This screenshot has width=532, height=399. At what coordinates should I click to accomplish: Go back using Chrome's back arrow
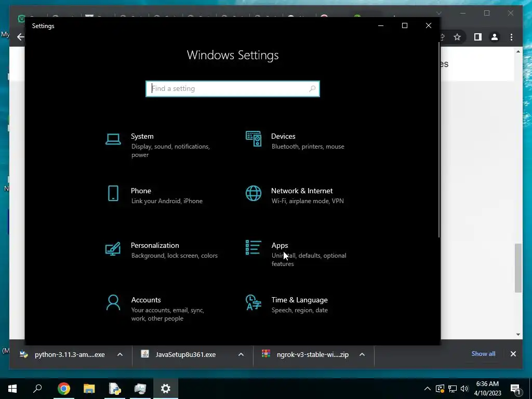[21, 37]
